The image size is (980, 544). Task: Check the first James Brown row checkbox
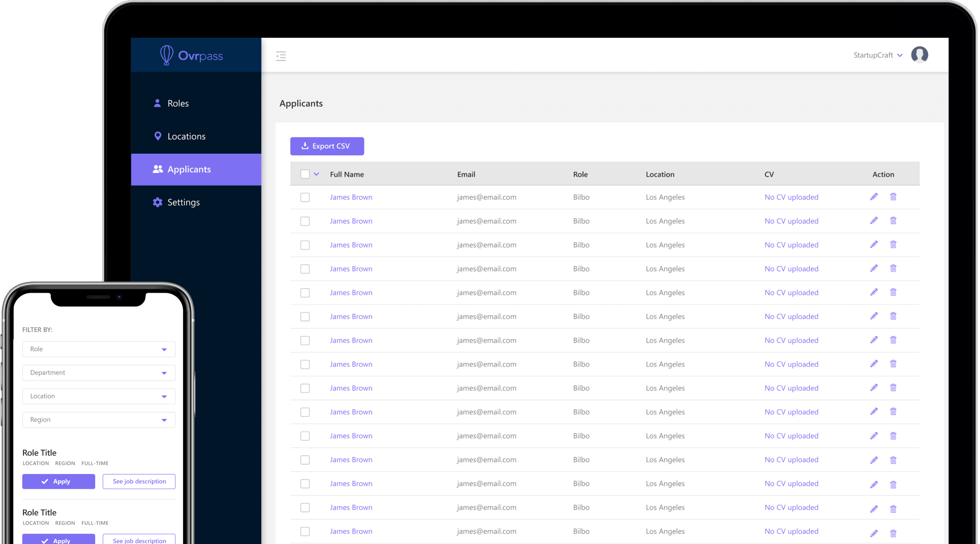(305, 197)
